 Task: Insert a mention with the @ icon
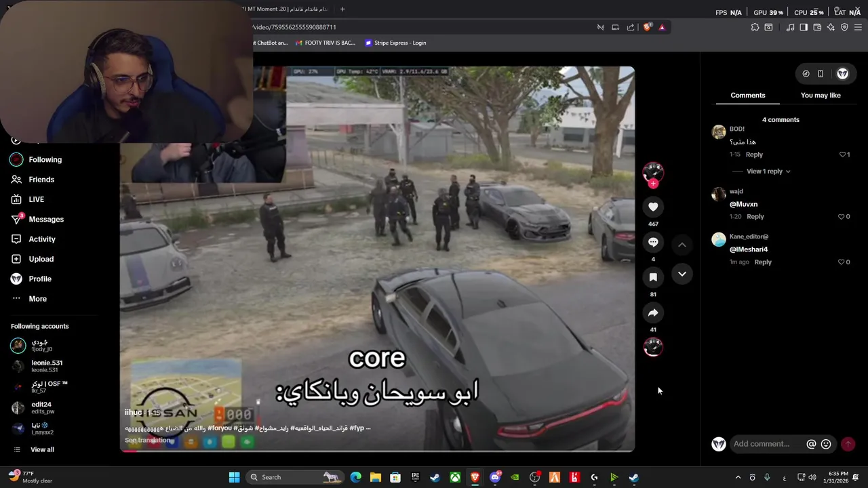click(x=811, y=444)
